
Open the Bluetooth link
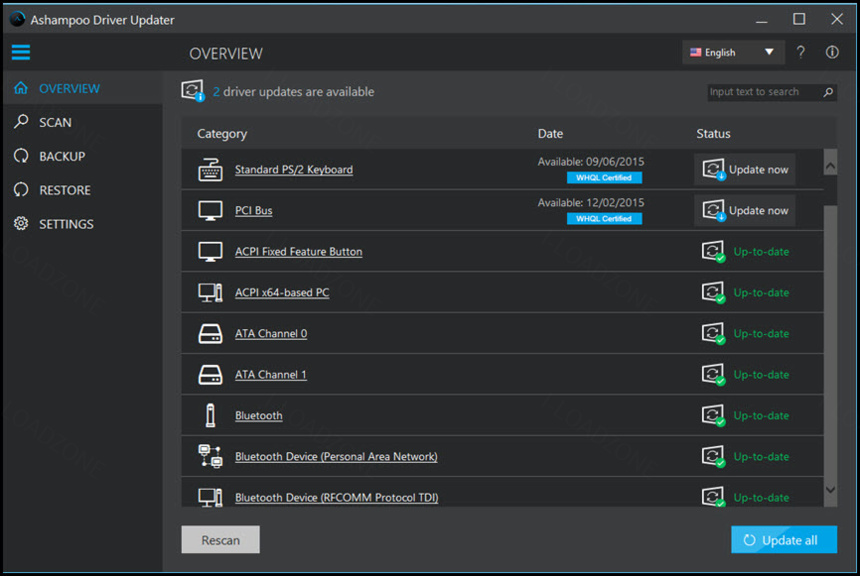pyautogui.click(x=259, y=415)
